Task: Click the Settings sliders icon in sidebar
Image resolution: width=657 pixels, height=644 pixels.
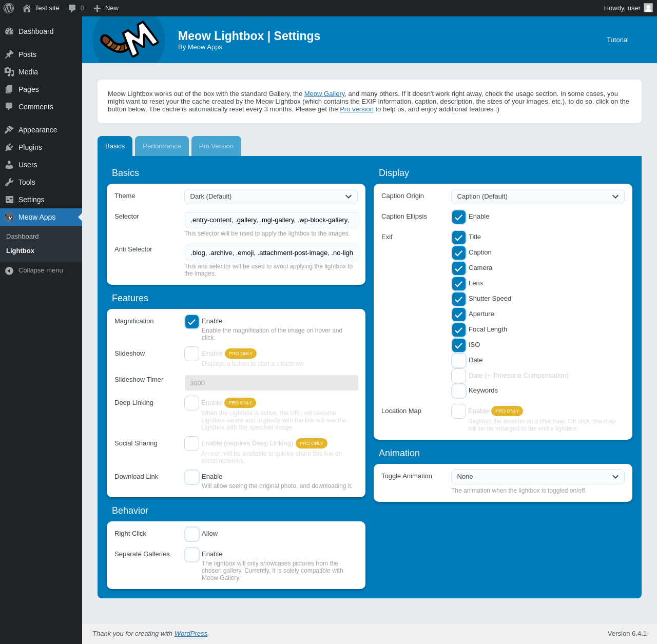Action: (9, 200)
